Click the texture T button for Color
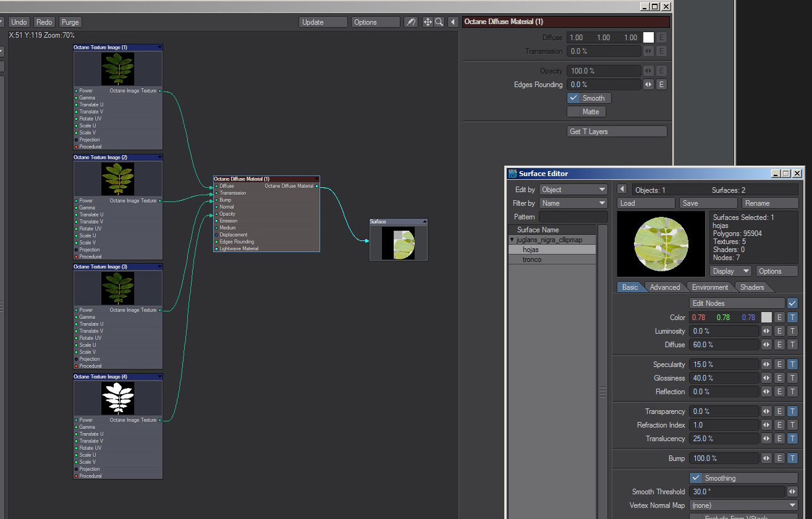The height and width of the screenshot is (519, 812). pos(792,318)
